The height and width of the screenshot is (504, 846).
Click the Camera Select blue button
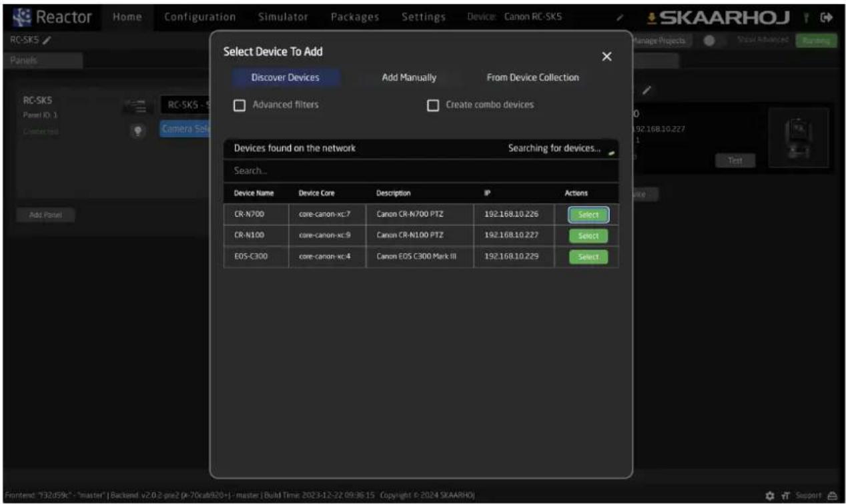tap(185, 129)
